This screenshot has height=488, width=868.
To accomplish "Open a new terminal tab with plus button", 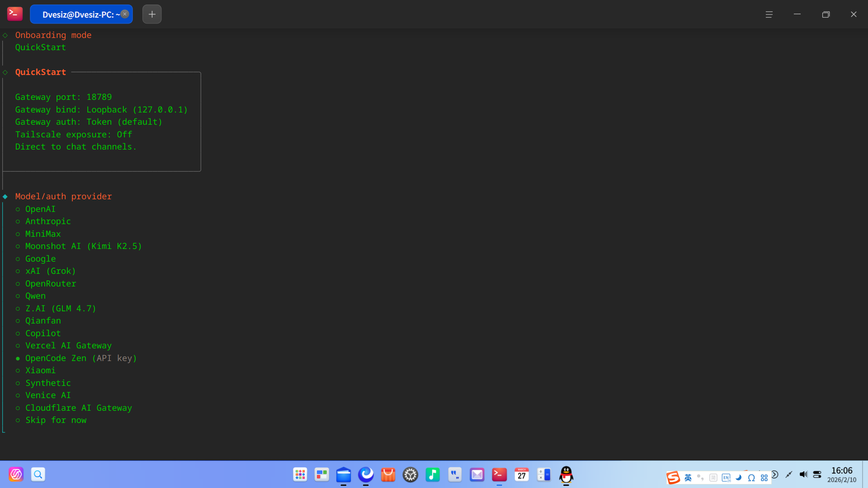I will [x=151, y=14].
